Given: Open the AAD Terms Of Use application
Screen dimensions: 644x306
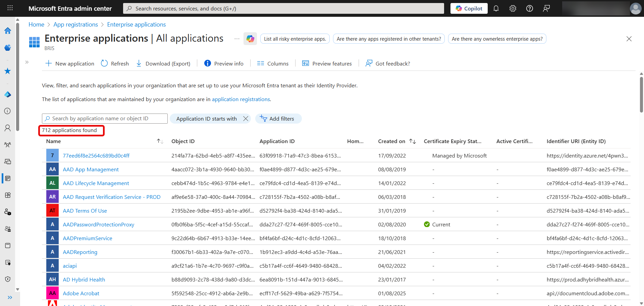Looking at the screenshot, I should [85, 211].
